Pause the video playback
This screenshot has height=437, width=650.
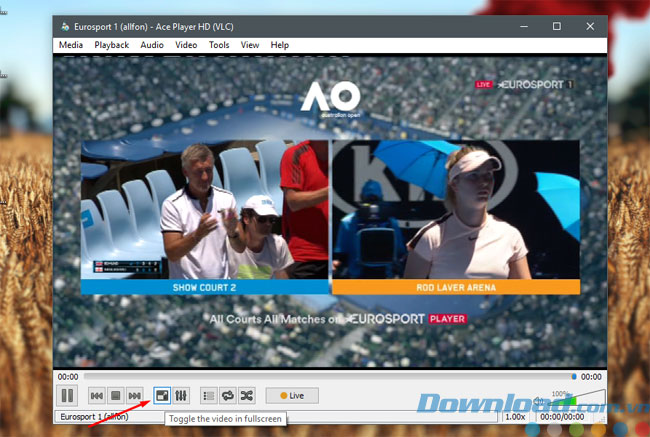pyautogui.click(x=68, y=395)
